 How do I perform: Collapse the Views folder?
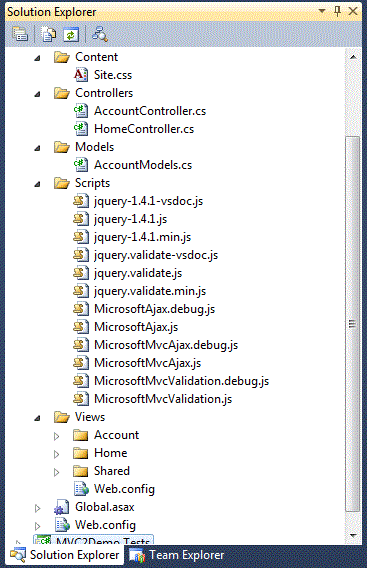click(37, 418)
